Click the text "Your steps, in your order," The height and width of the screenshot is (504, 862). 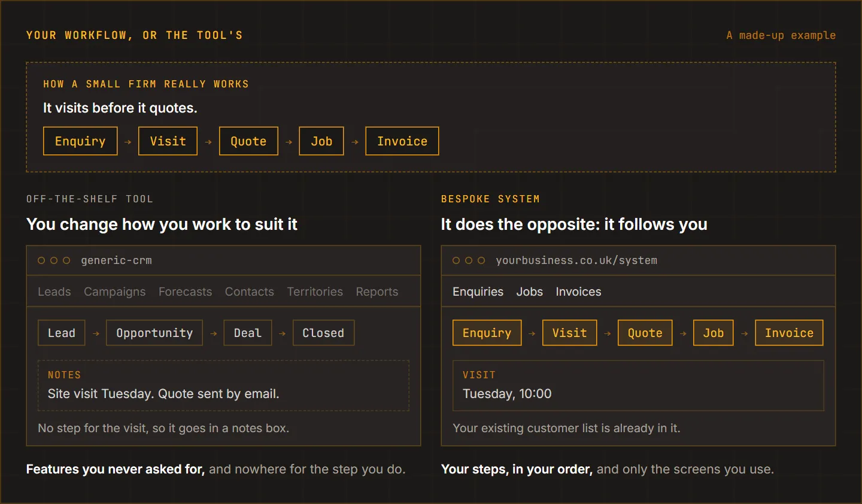[x=517, y=469]
